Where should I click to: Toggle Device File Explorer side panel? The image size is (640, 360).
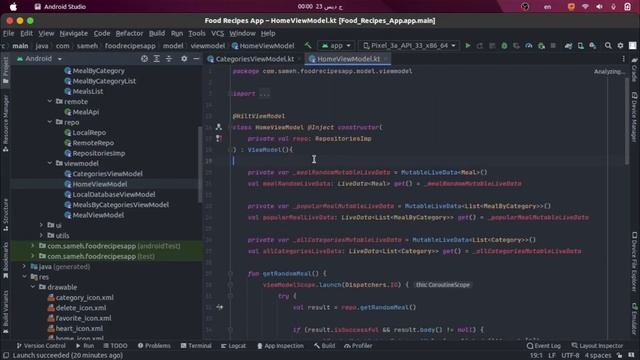point(634,262)
